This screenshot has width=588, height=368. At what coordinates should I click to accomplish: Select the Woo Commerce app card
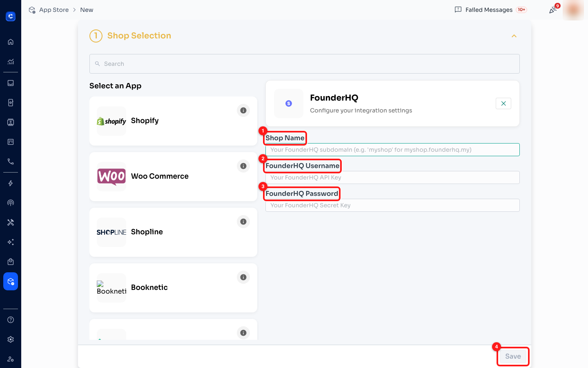pyautogui.click(x=173, y=177)
